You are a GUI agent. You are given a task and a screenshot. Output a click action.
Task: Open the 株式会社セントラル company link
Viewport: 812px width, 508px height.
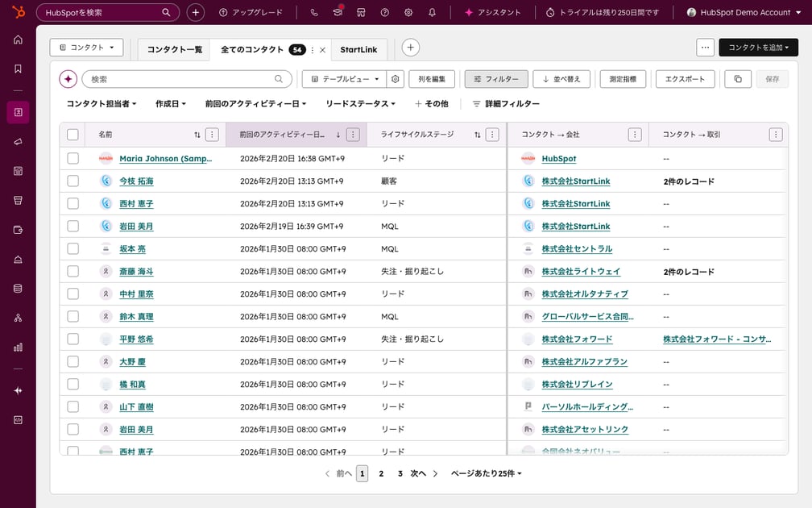coord(575,248)
